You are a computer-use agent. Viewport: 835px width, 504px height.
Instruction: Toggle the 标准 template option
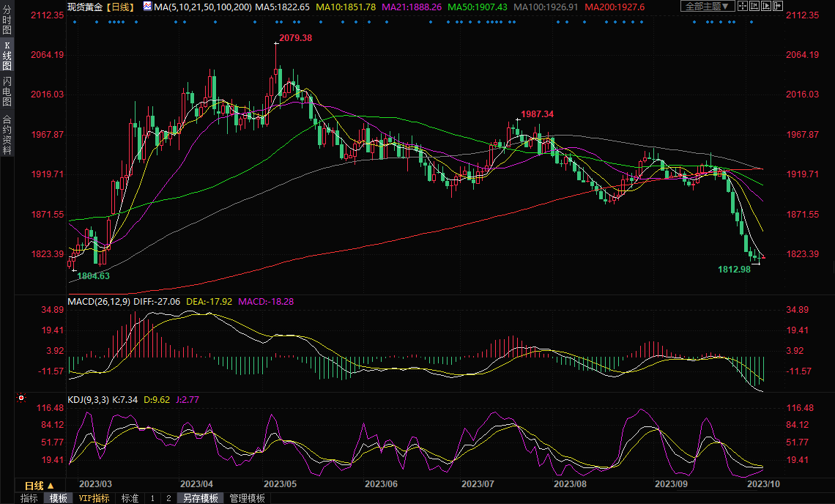[x=130, y=498]
